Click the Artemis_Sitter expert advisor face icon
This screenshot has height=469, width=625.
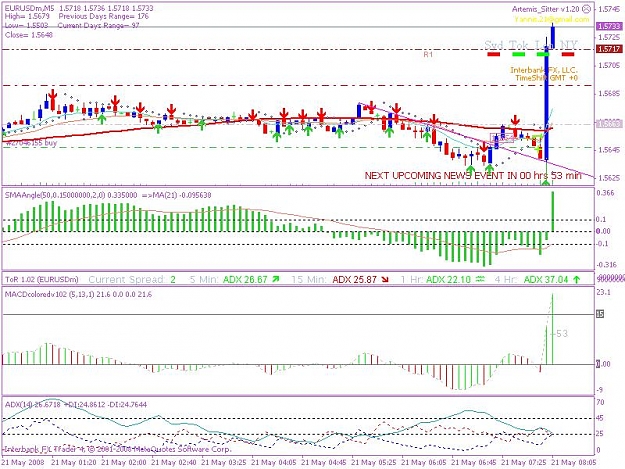click(x=586, y=8)
